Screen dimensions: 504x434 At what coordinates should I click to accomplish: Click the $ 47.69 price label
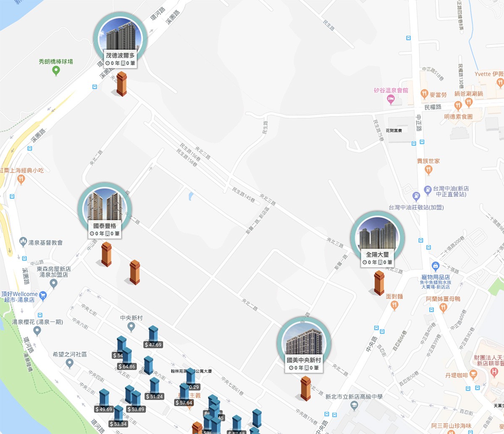pyautogui.click(x=153, y=345)
